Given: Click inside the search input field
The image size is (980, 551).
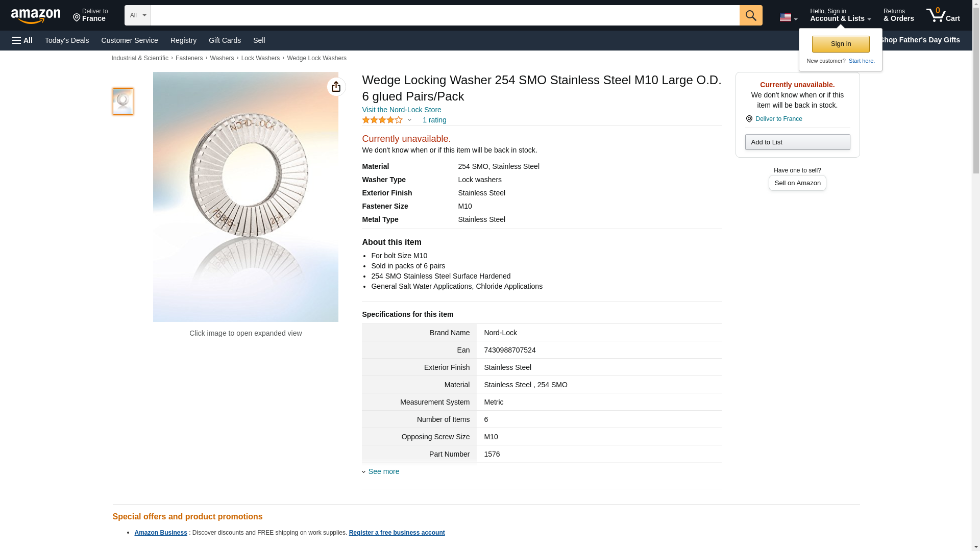Looking at the screenshot, I should pos(444,15).
